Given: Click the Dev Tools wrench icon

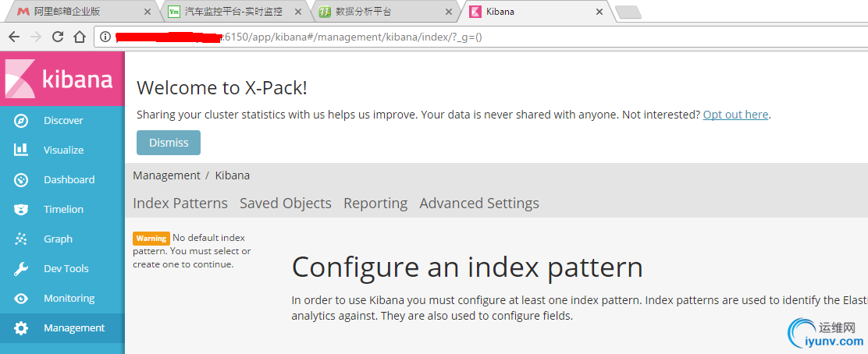Looking at the screenshot, I should click(21, 269).
